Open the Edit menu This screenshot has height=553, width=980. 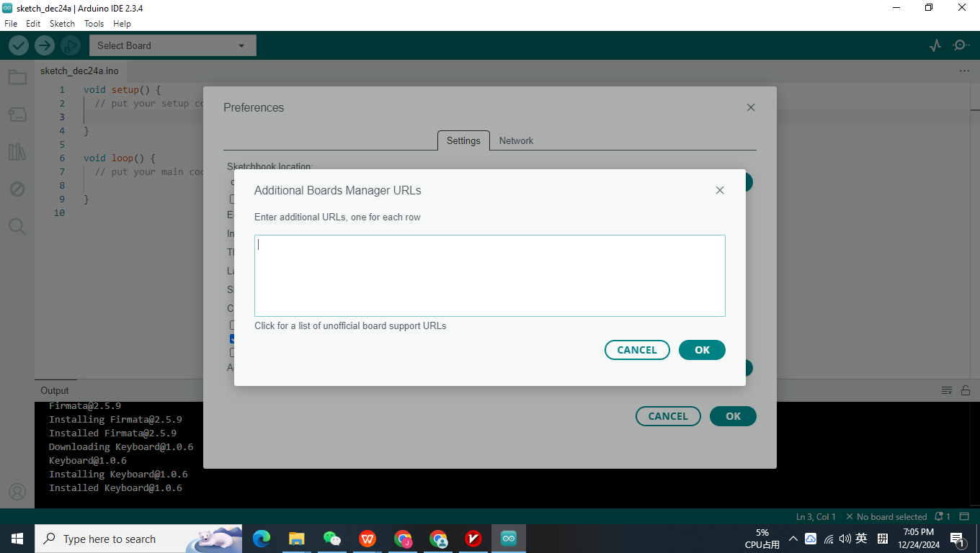click(x=33, y=24)
